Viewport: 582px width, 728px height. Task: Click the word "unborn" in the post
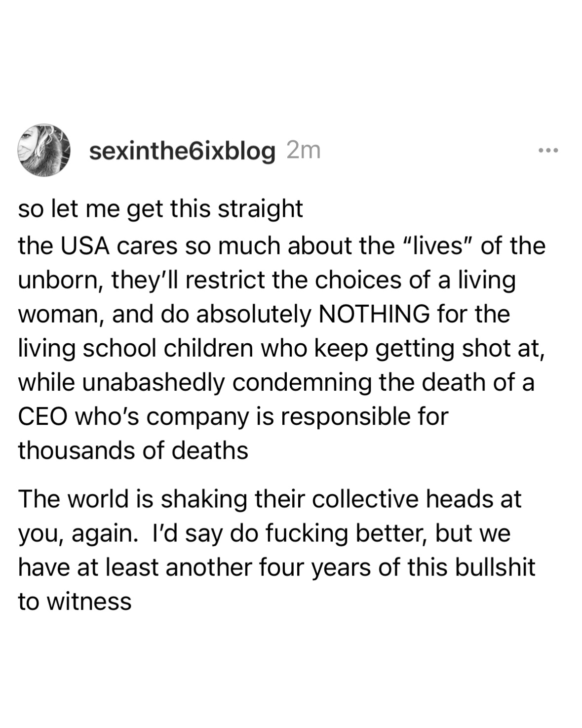(60, 281)
